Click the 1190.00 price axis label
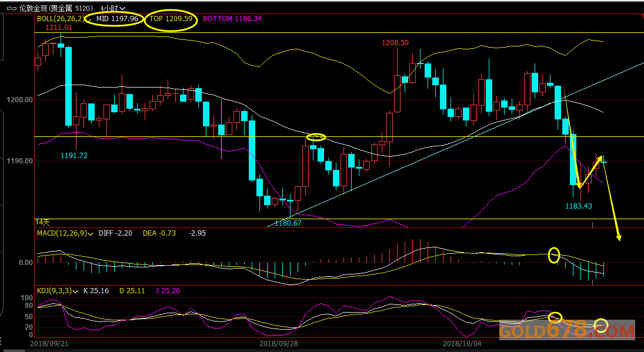This screenshot has width=644, height=352. coord(20,161)
